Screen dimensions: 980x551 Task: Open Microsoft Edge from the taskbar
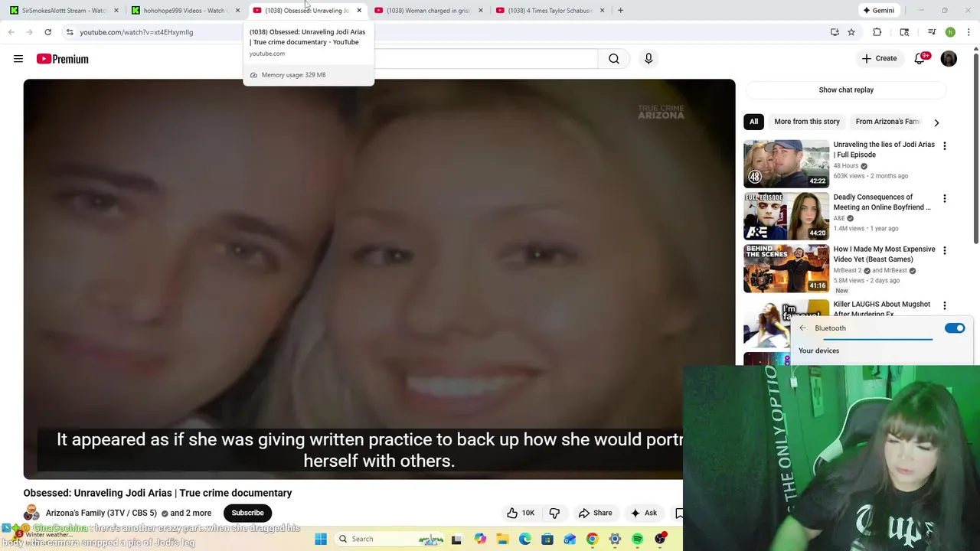pos(524,539)
